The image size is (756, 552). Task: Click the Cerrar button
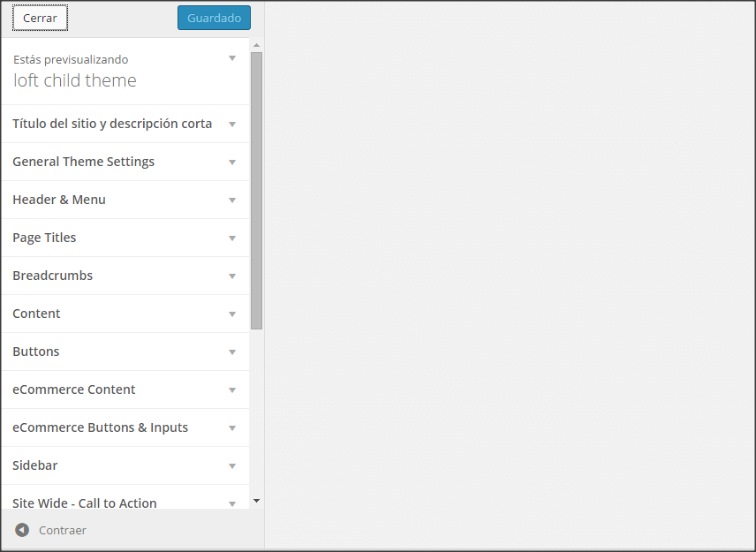[x=40, y=18]
